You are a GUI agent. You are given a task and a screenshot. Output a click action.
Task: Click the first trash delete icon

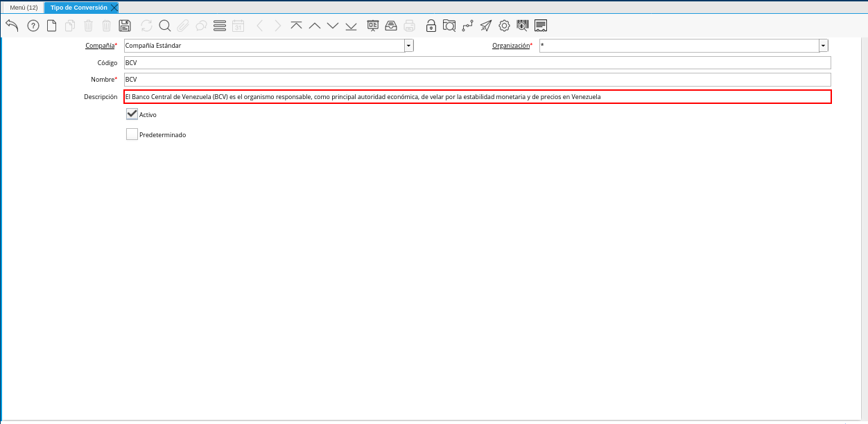click(x=88, y=26)
